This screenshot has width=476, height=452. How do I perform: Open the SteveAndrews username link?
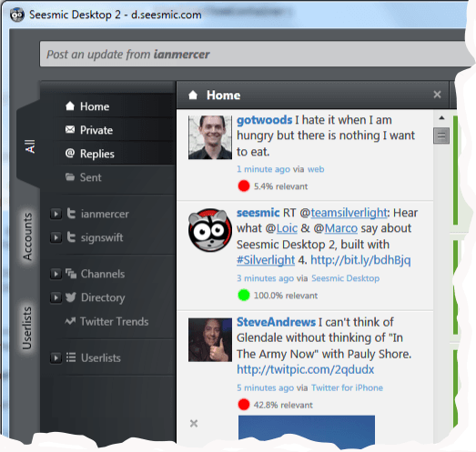point(277,322)
